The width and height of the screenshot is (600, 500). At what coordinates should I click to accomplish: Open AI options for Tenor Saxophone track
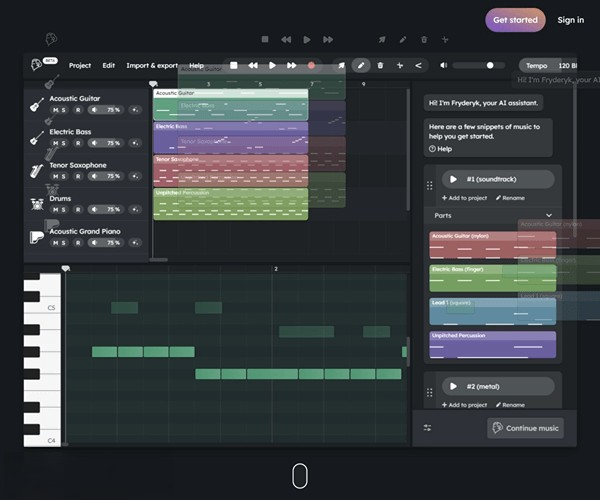(135, 176)
